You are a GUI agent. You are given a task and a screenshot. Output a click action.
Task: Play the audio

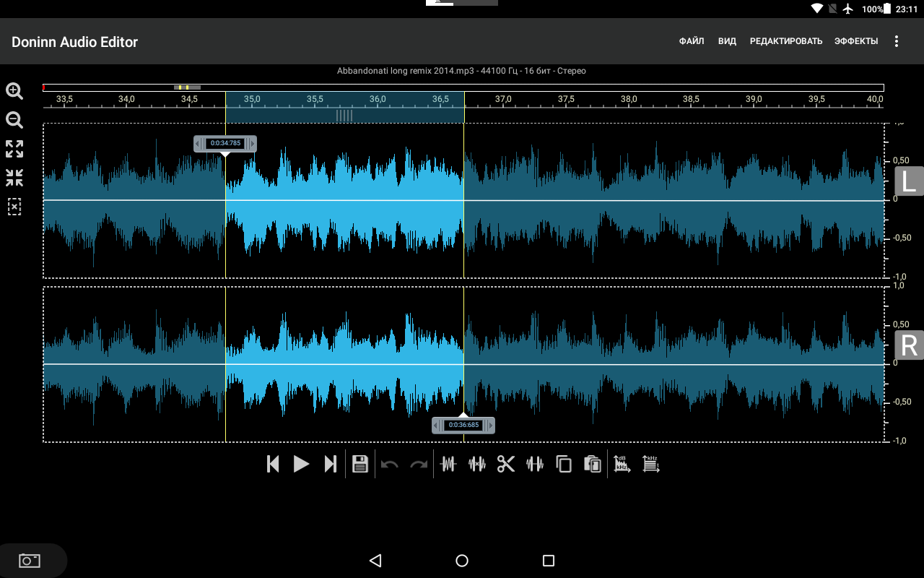301,464
